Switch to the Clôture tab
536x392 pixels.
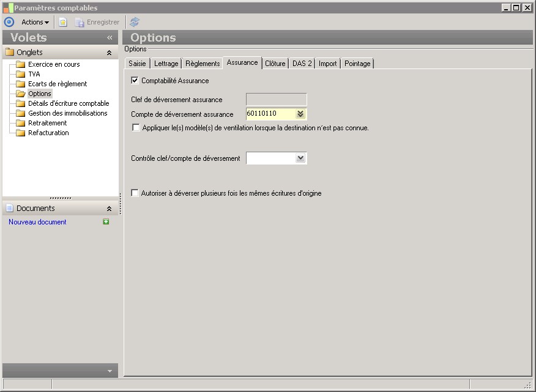click(275, 64)
